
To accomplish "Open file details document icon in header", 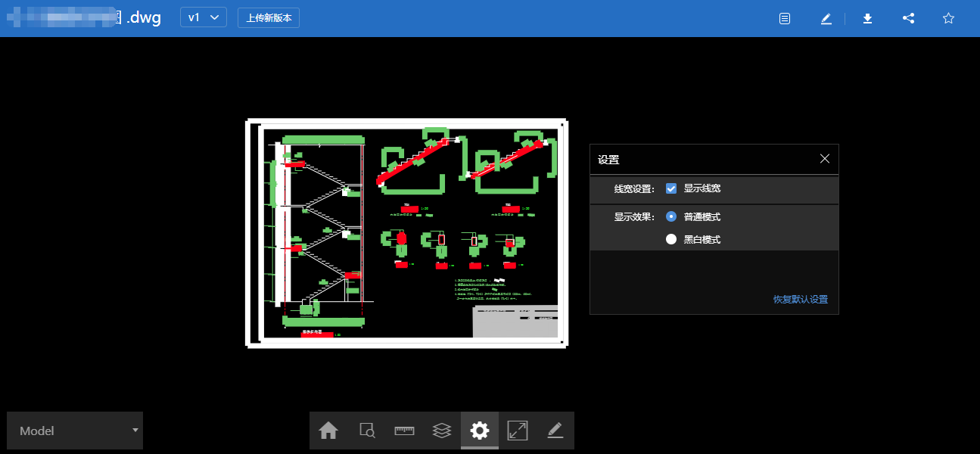I will [785, 18].
